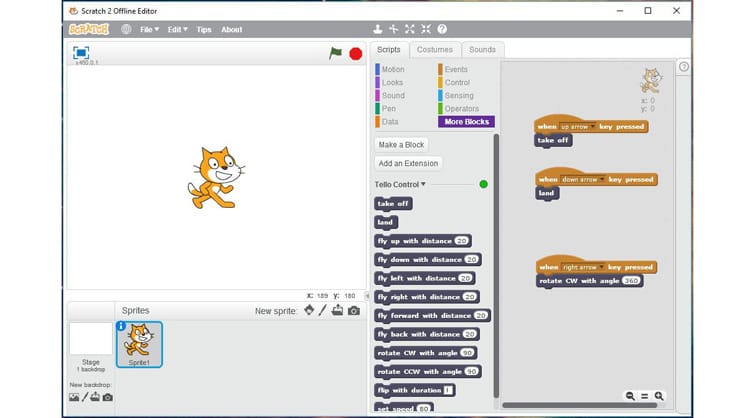Image resolution: width=755 pixels, height=418 pixels.
Task: Expand the Tello Control dropdown arrow
Action: pos(423,184)
